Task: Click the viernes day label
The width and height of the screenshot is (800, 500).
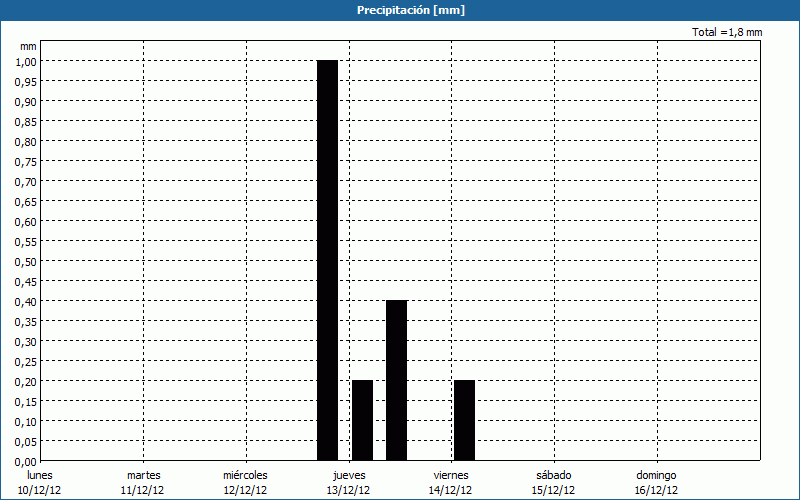Action: pos(451,475)
